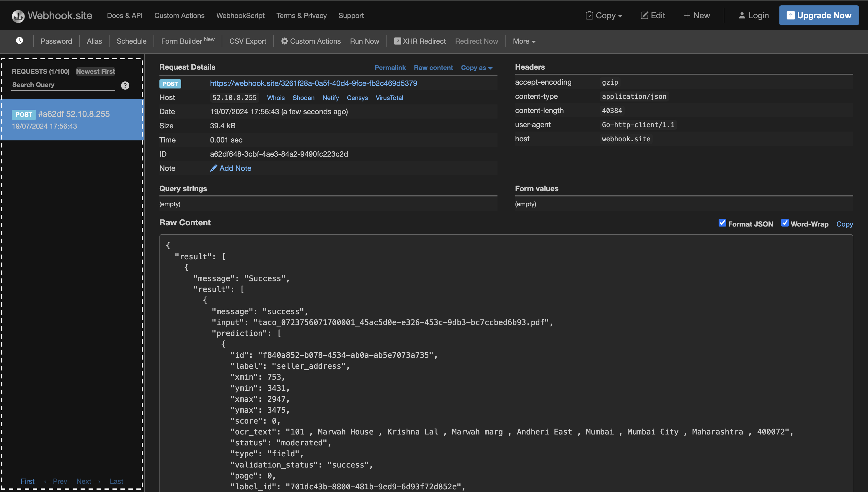Screen dimensions: 868x492
Task: Click the user-agent Go-http-client/1.1 value
Action: (x=638, y=125)
